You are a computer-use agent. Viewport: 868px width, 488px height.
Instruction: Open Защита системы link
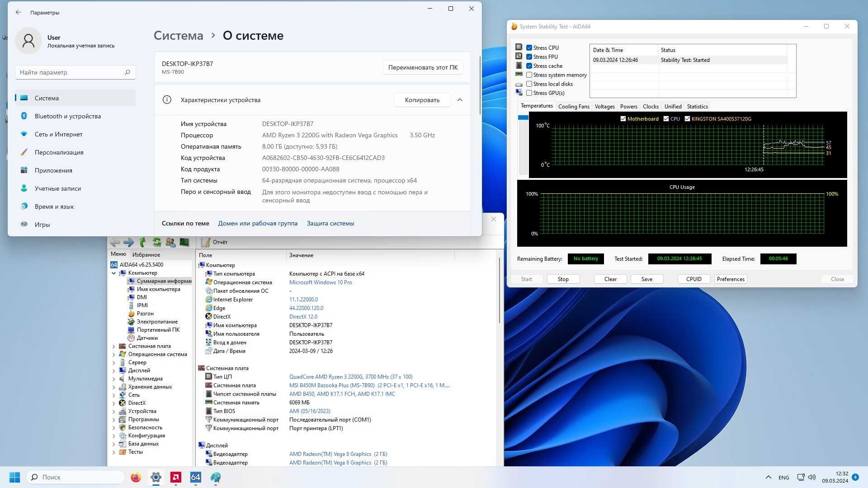pyautogui.click(x=330, y=223)
